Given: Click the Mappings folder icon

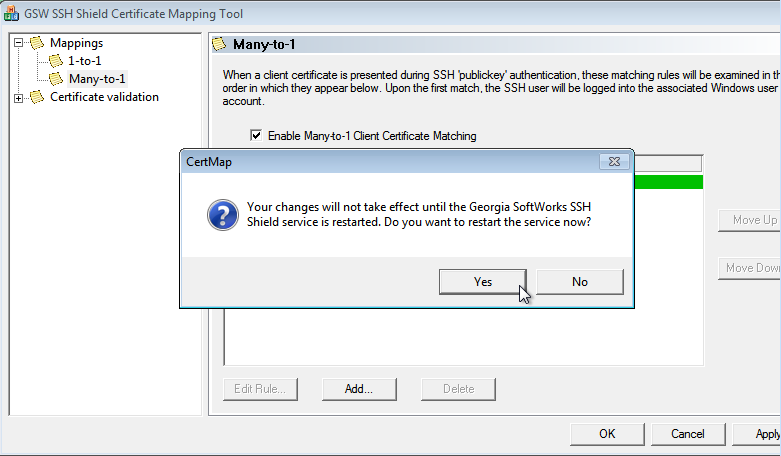Looking at the screenshot, I should click(x=37, y=43).
